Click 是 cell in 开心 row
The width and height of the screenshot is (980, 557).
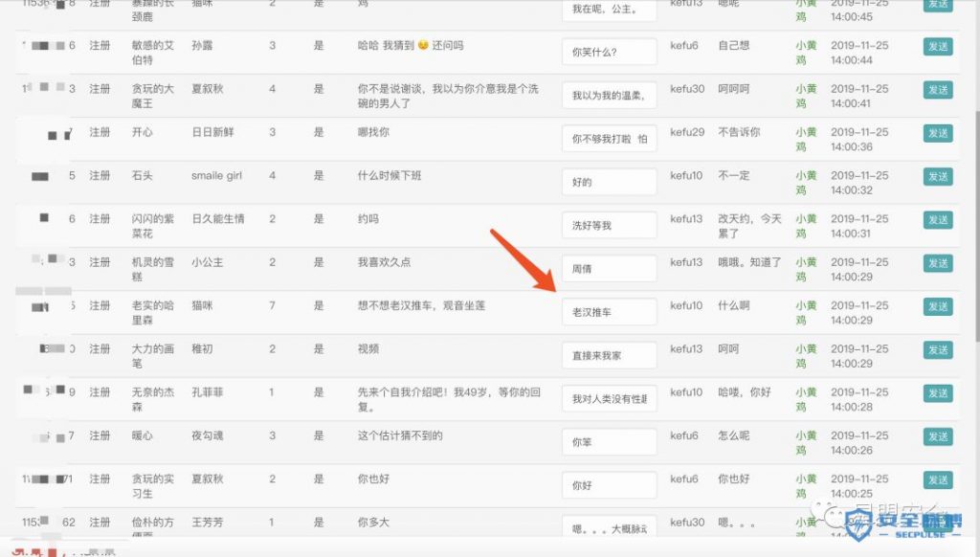point(319,132)
